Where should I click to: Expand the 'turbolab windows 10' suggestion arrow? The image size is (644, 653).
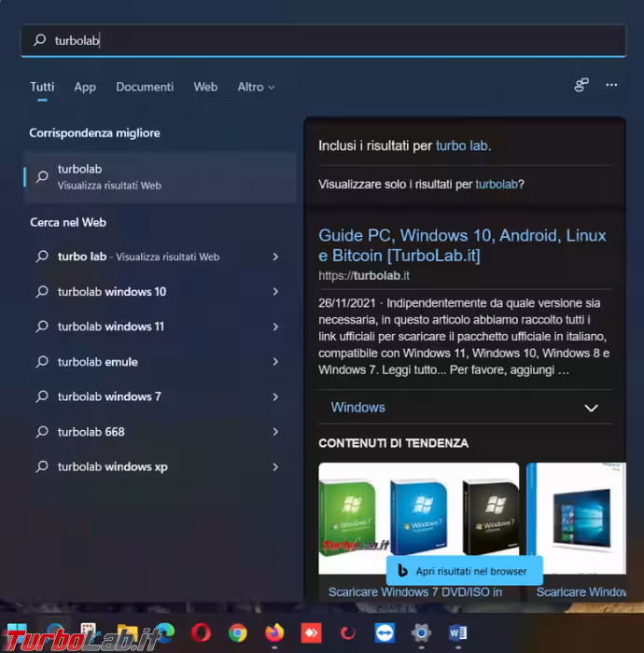(x=275, y=292)
